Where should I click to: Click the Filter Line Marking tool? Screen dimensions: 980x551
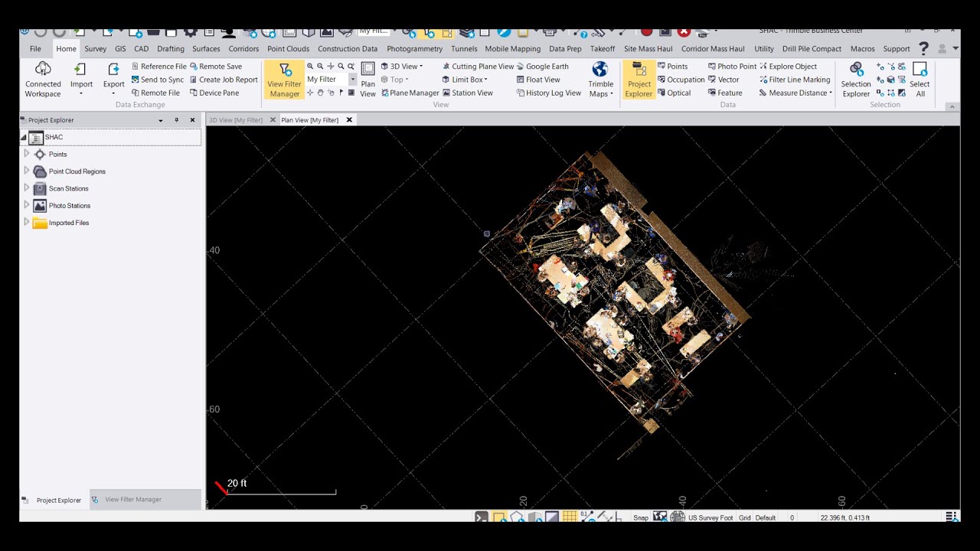tap(795, 80)
